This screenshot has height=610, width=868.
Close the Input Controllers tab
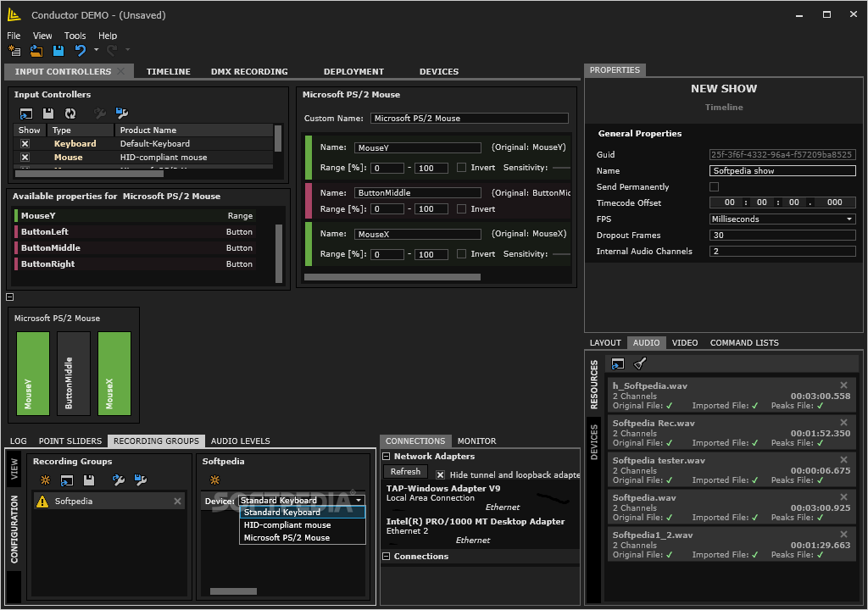click(x=121, y=71)
